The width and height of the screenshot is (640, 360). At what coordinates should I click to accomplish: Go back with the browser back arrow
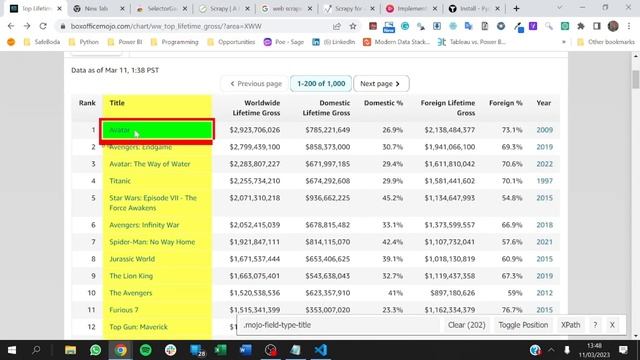[11, 26]
